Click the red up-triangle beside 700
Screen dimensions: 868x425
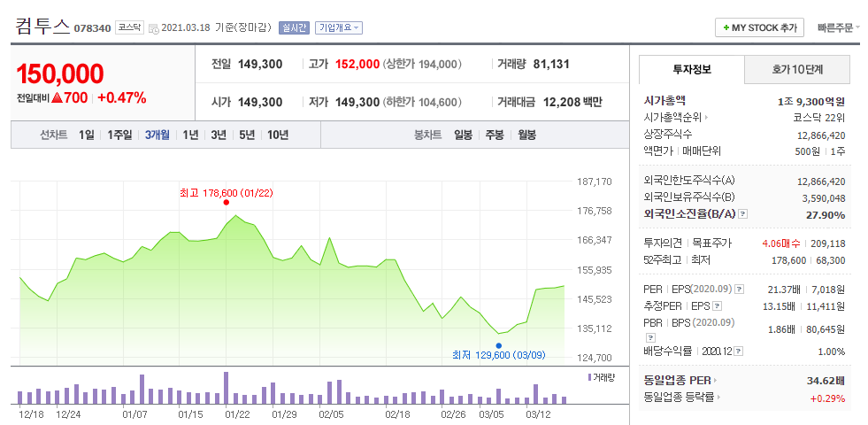click(x=58, y=98)
